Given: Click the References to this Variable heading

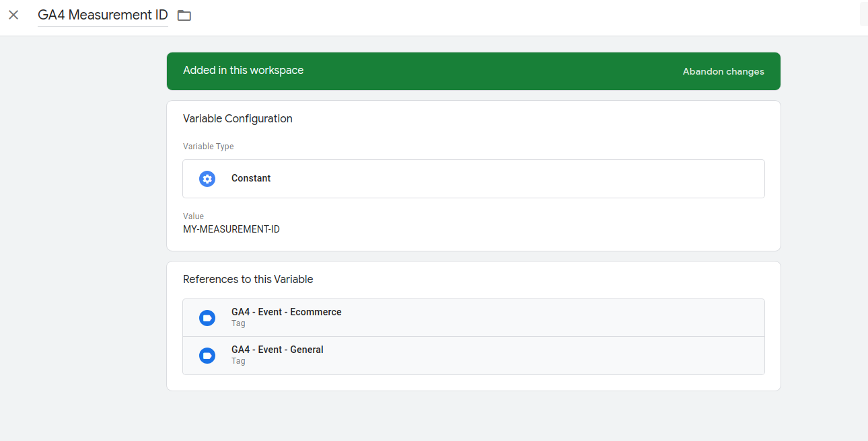Looking at the screenshot, I should click(x=248, y=279).
